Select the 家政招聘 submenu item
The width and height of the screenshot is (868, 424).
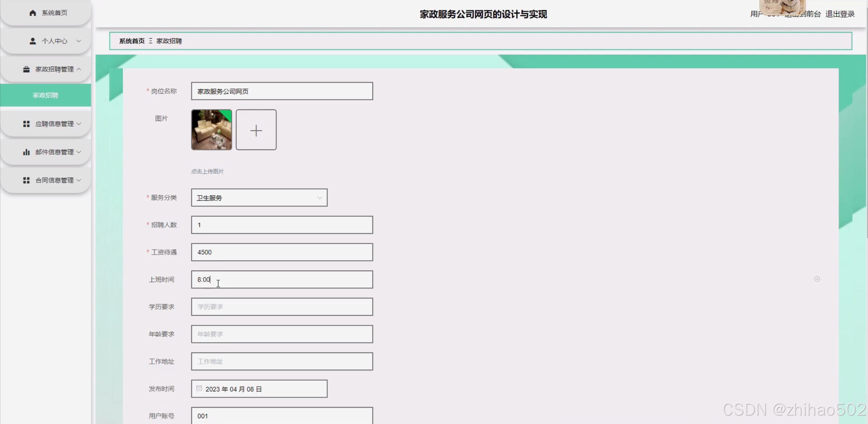[45, 95]
